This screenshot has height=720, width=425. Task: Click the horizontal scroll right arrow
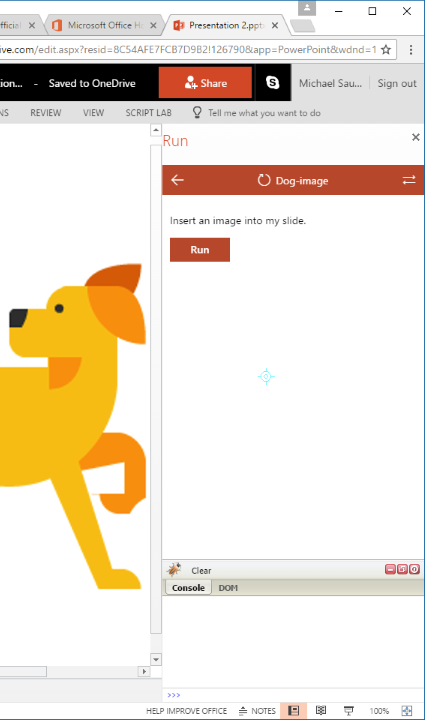coord(144,671)
